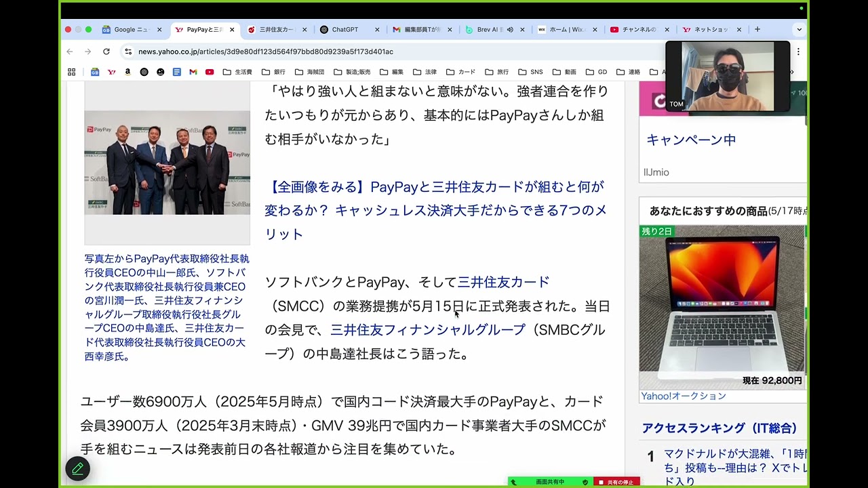This screenshot has height=488, width=868.
Task: View site information icon in address bar
Action: 127,52
